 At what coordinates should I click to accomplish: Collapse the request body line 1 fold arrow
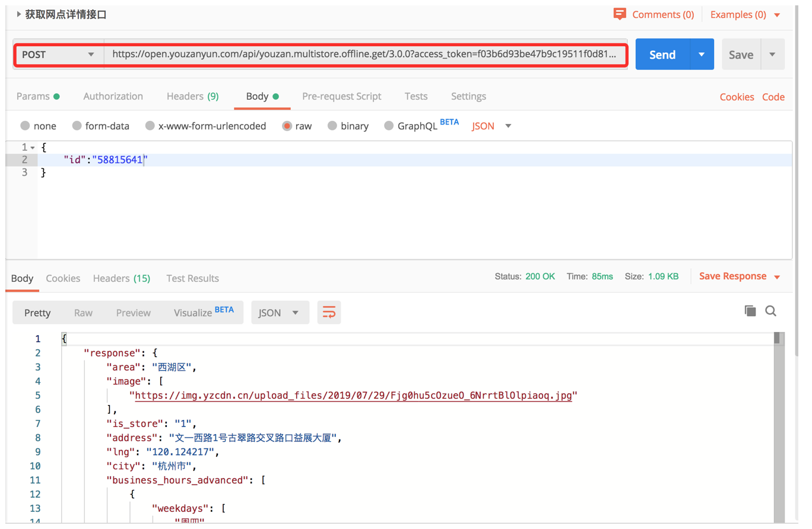32,147
